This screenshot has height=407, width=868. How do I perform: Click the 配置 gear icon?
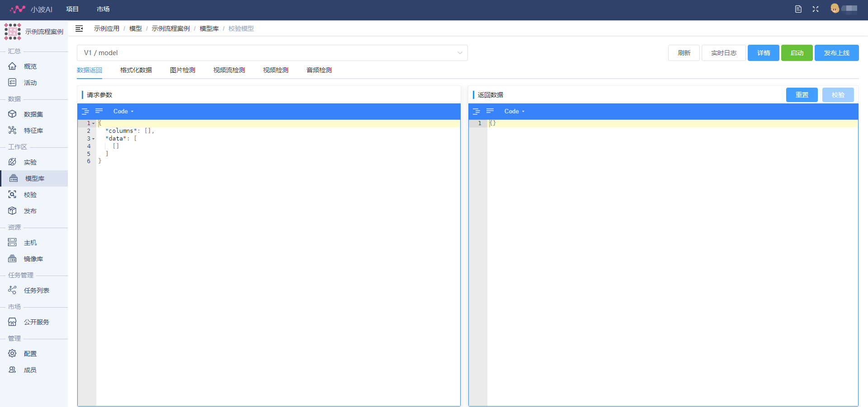pyautogui.click(x=12, y=353)
